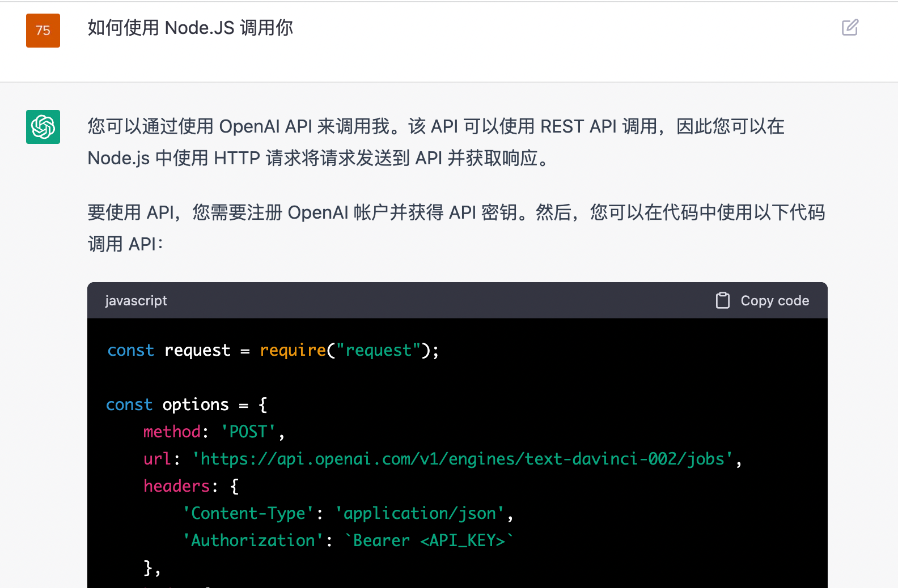
Task: Click the api.openai.com URL string
Action: click(x=463, y=459)
